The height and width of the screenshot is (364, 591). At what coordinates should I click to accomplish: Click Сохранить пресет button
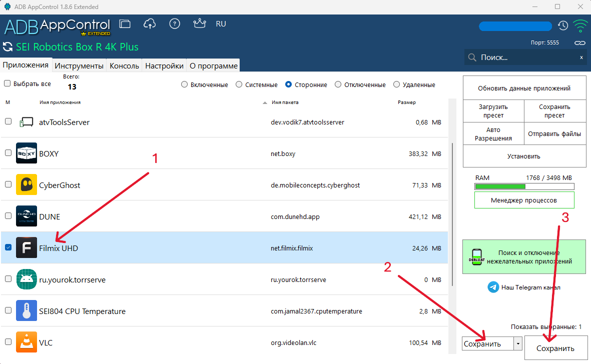555,111
